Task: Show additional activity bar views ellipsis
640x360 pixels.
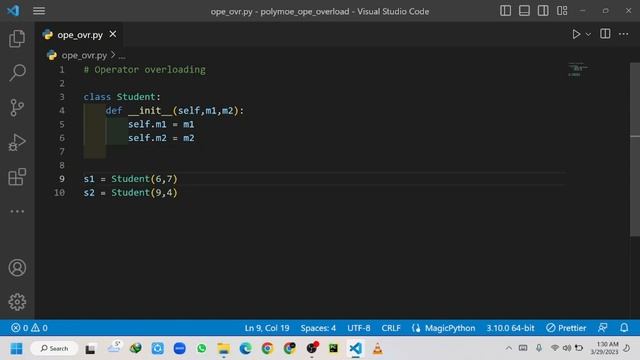Action: 17,211
